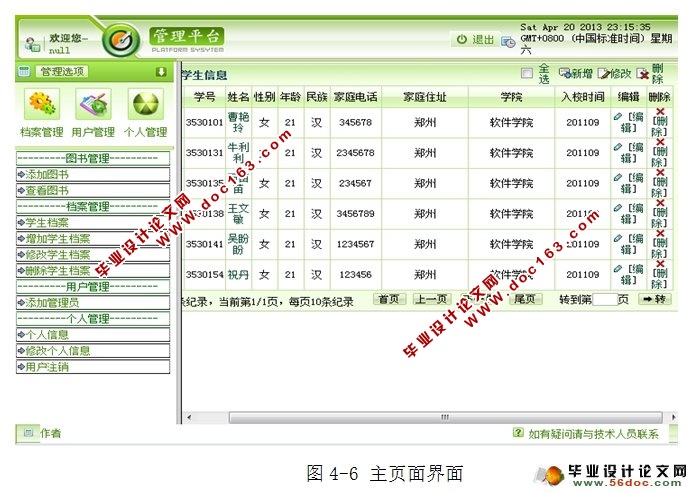Image resolution: width=697 pixels, height=493 pixels.
Task: Select 学生档案 from the sidebar menu
Action: pyautogui.click(x=47, y=222)
